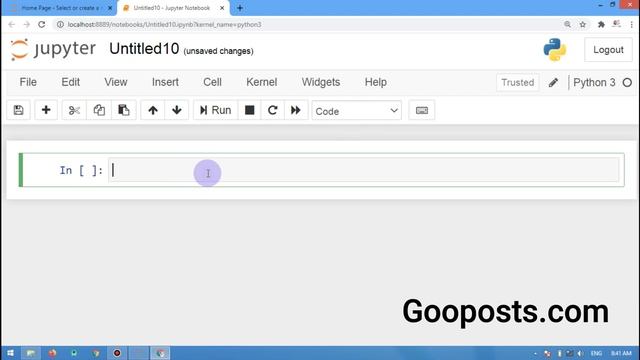This screenshot has height=360, width=640.
Task: Rename notebook by clicking Untitled10 title
Action: point(144,49)
